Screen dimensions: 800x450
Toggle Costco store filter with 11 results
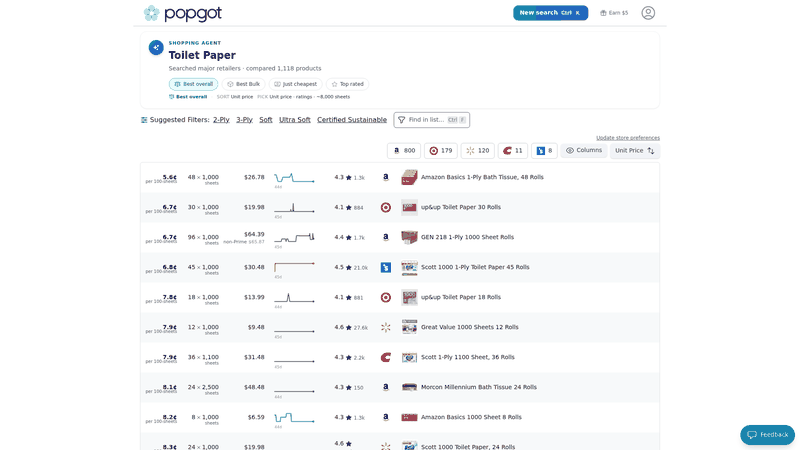pyautogui.click(x=513, y=151)
